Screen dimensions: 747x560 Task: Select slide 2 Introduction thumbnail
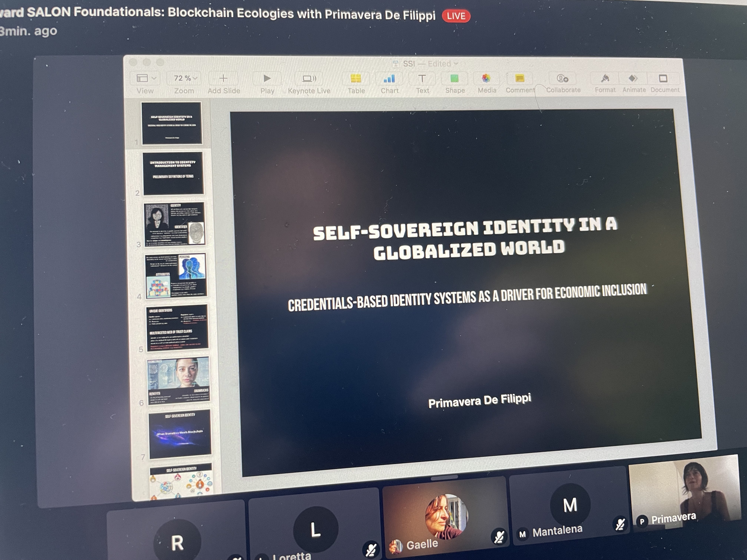[x=174, y=173]
